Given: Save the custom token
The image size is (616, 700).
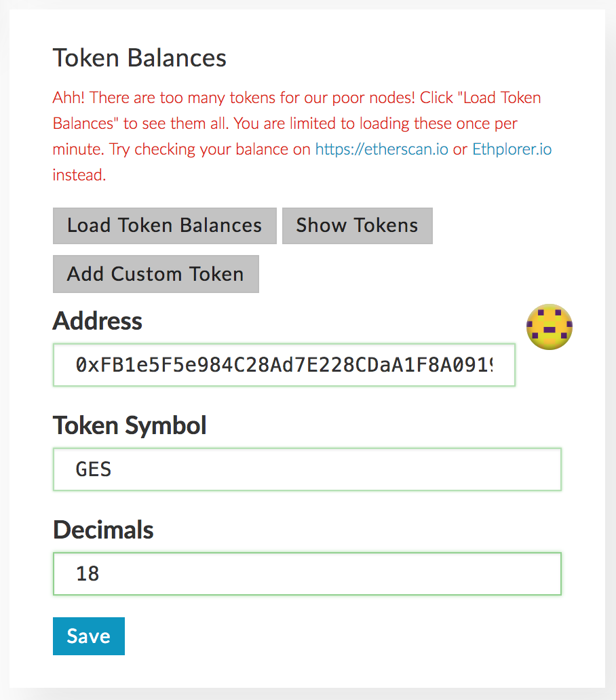Looking at the screenshot, I should 89,636.
